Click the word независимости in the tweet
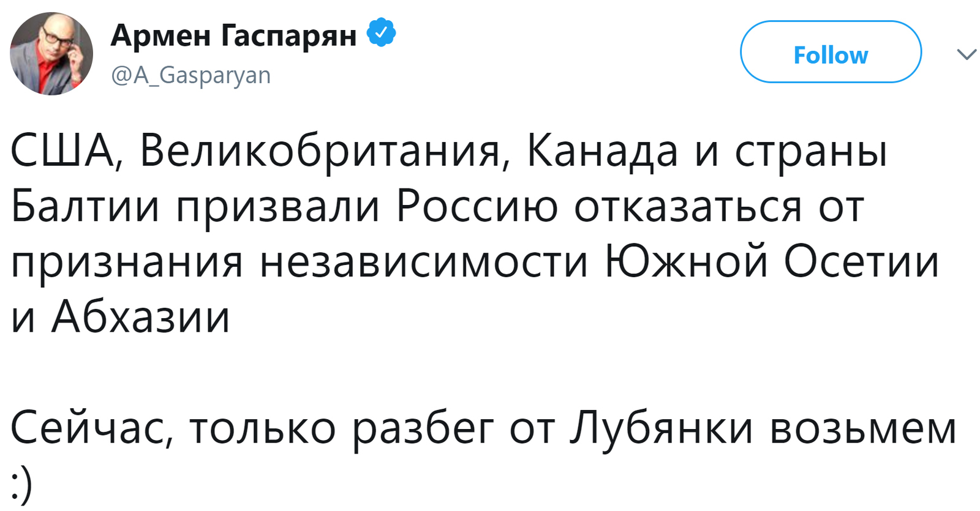The width and height of the screenshot is (980, 511). coord(424,262)
